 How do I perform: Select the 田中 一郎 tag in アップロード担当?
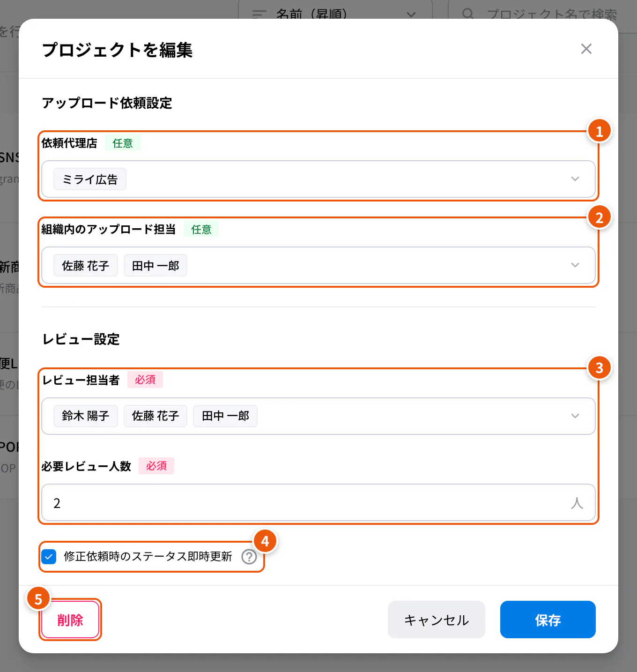[156, 265]
